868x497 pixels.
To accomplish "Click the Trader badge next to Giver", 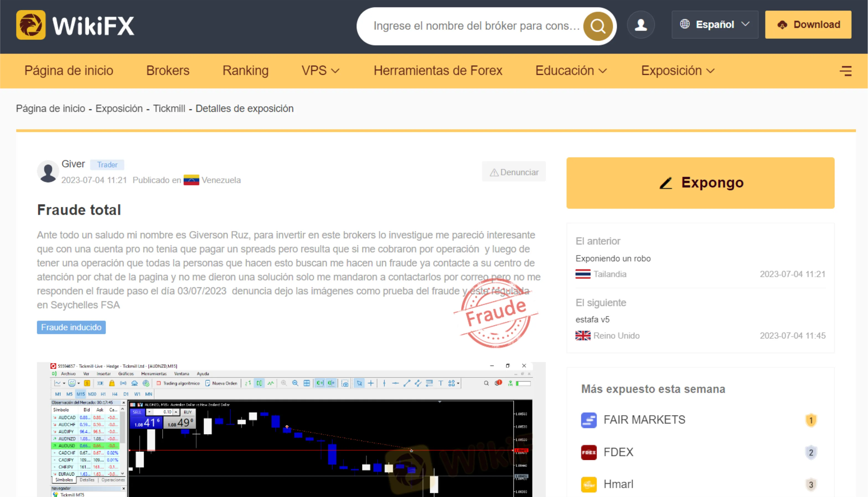I will (107, 165).
